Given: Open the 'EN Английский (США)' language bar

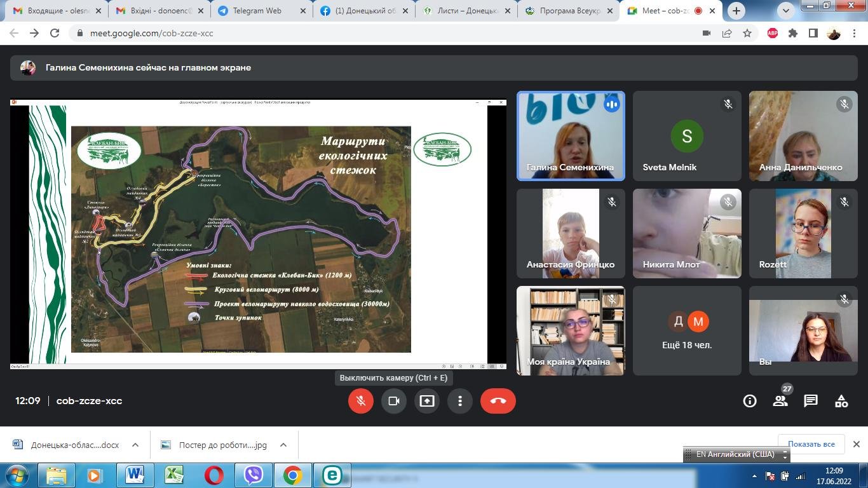Looking at the screenshot, I should [736, 454].
